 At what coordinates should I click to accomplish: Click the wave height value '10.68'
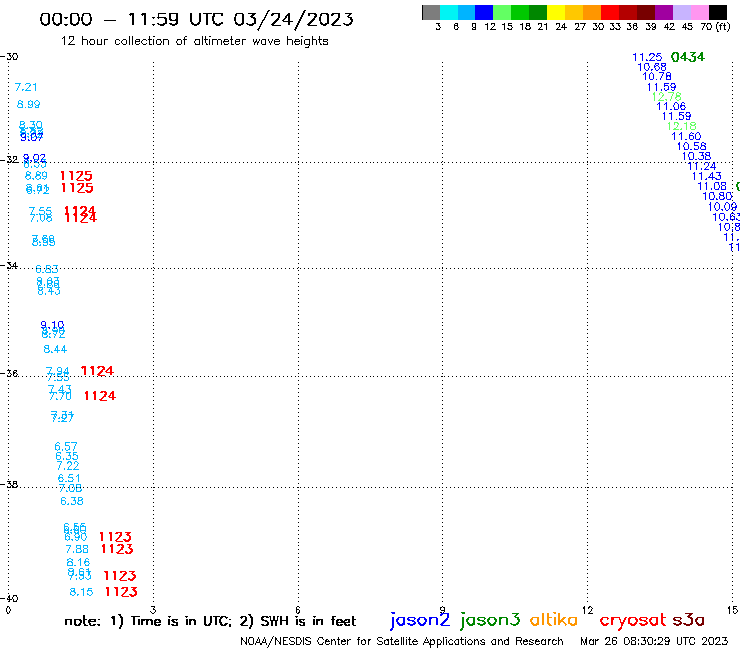click(x=652, y=67)
